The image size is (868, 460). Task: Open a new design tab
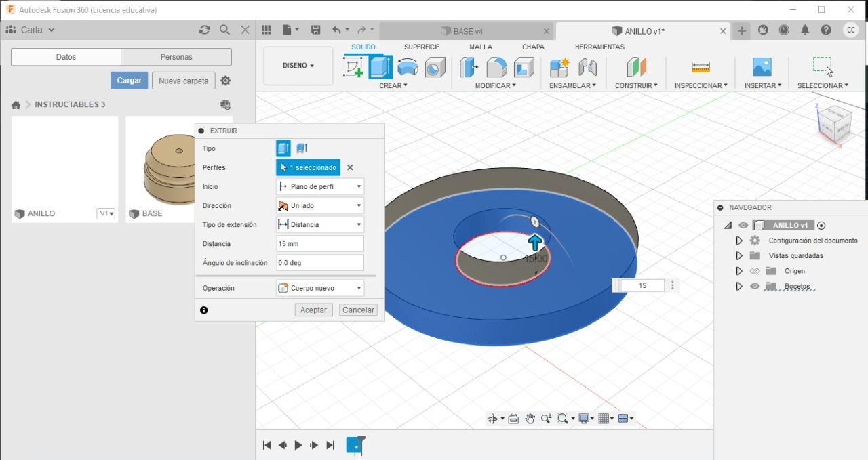(x=742, y=30)
